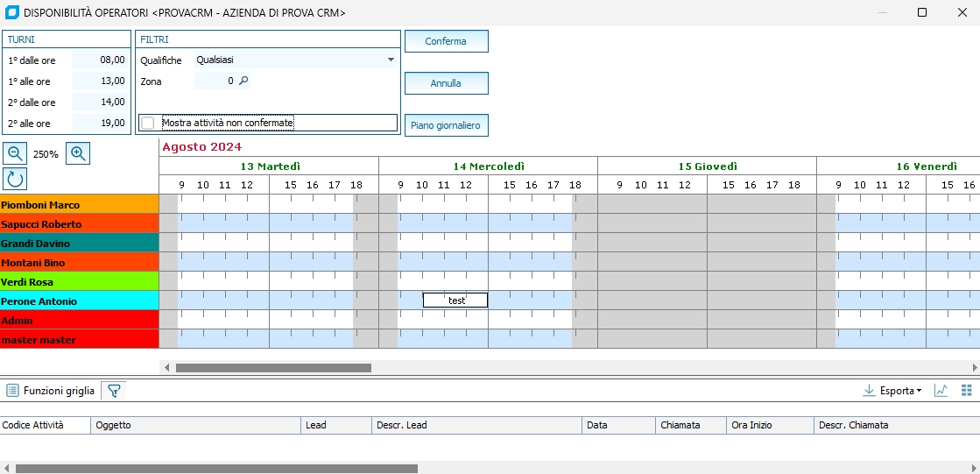Click schedule scrollbar left arrow

tap(166, 368)
